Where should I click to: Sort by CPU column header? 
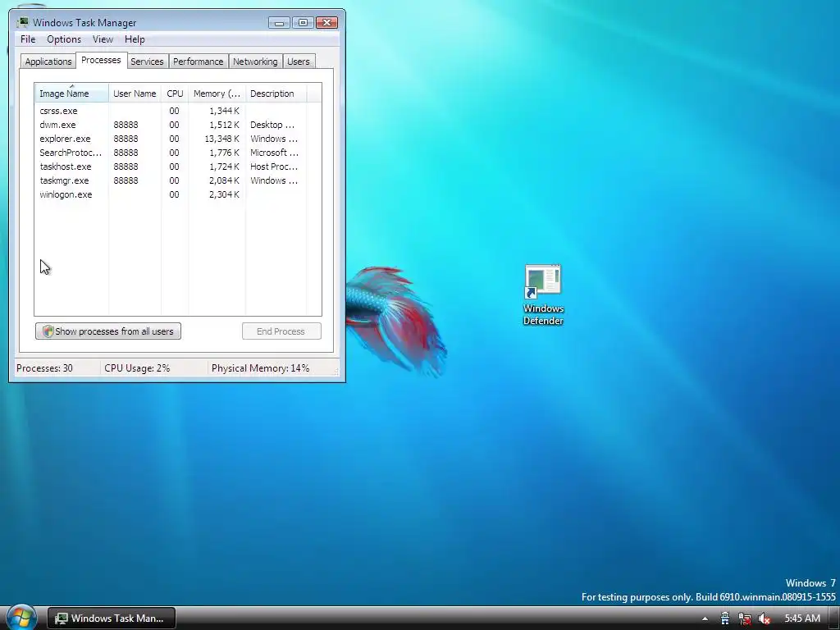tap(175, 94)
